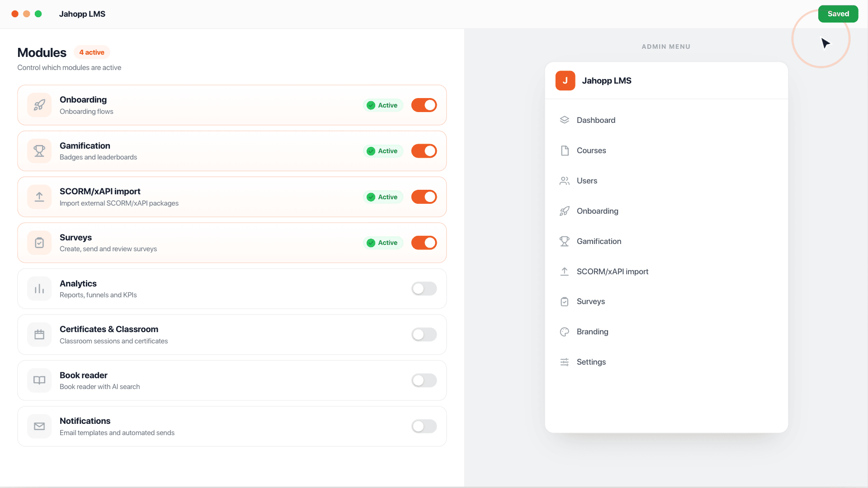Enable the Analytics module toggle
The image size is (868, 488).
[424, 289]
